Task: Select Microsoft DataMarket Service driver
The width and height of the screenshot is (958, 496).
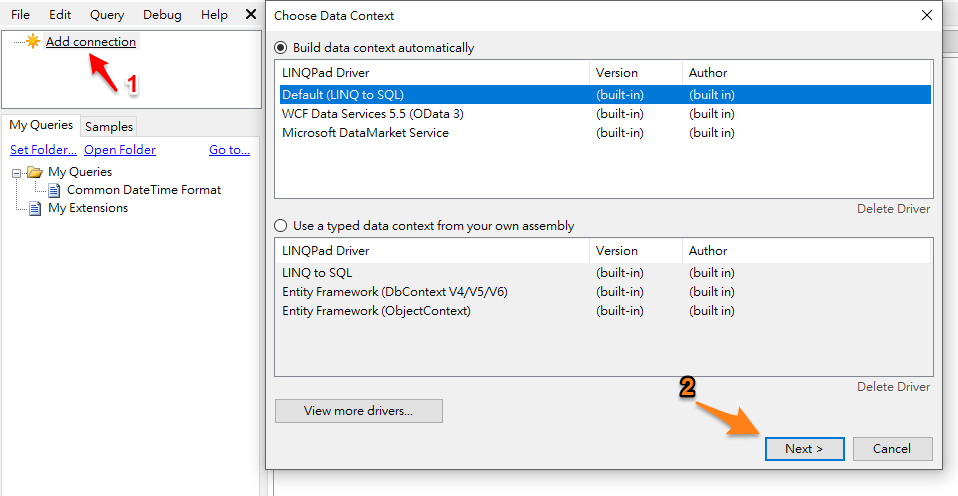Action: [365, 133]
